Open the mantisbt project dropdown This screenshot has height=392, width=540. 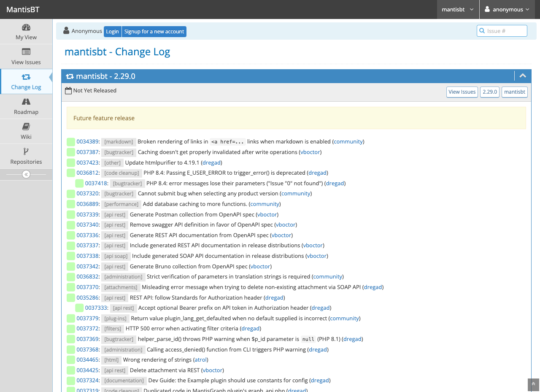pyautogui.click(x=458, y=9)
